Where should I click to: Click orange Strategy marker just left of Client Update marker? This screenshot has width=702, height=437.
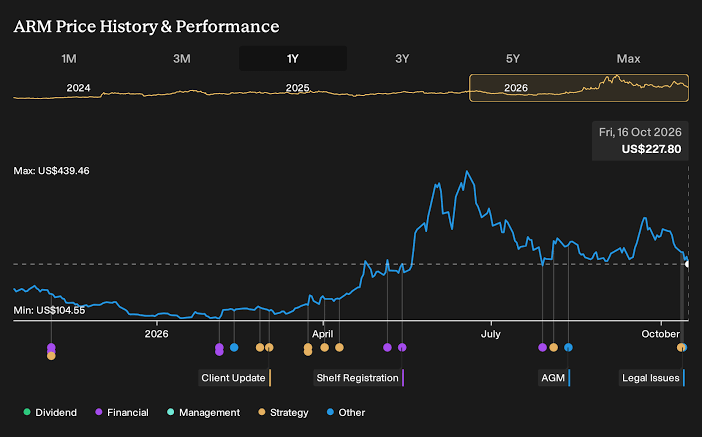point(260,347)
